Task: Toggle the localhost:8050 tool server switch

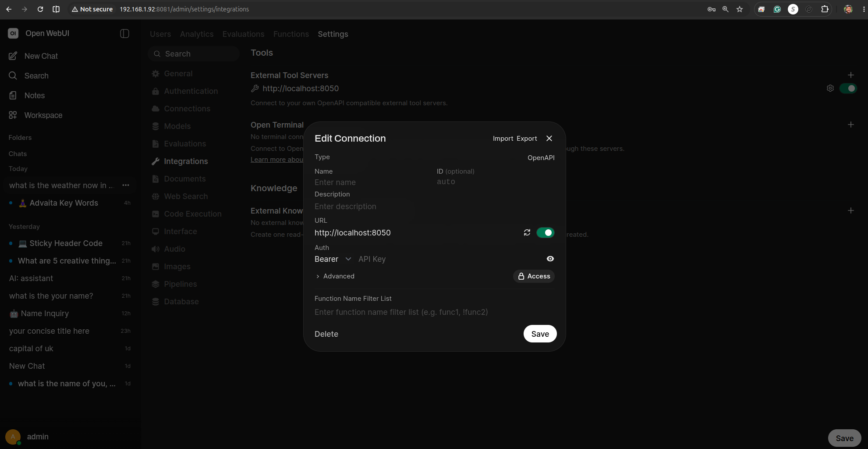Action: [848, 89]
